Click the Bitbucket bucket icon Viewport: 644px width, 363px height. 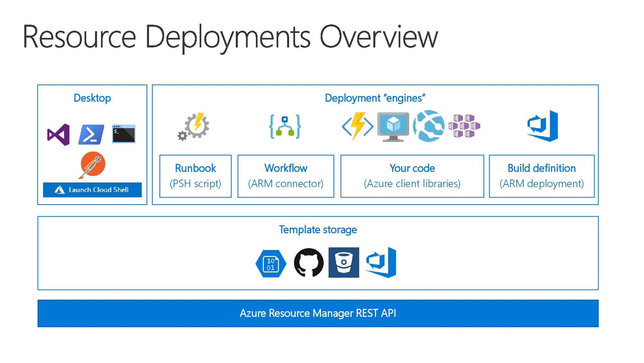pos(344,263)
